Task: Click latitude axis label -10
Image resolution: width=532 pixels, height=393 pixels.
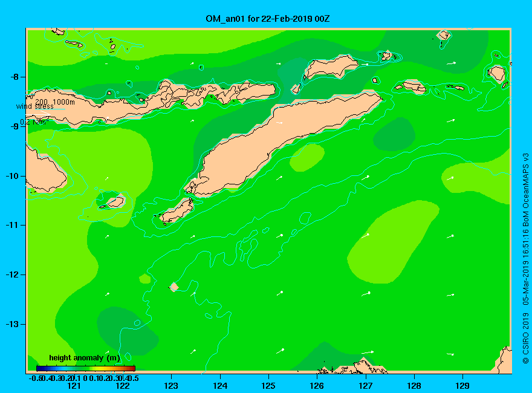Action: (13, 176)
